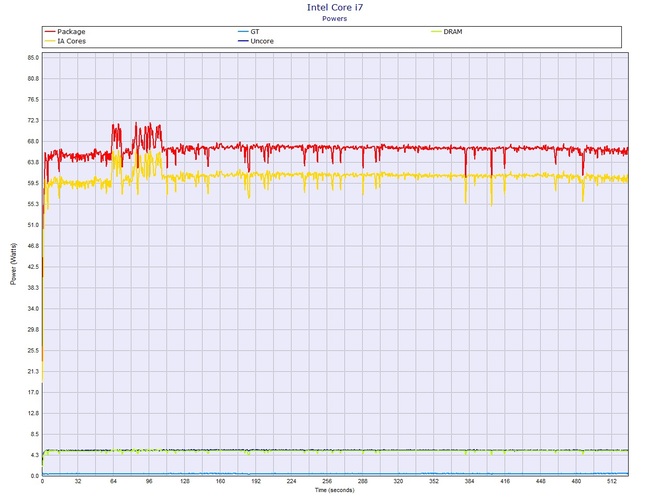The height and width of the screenshot is (502, 670).
Task: Click the 21.3 y-axis value
Action: click(x=33, y=372)
